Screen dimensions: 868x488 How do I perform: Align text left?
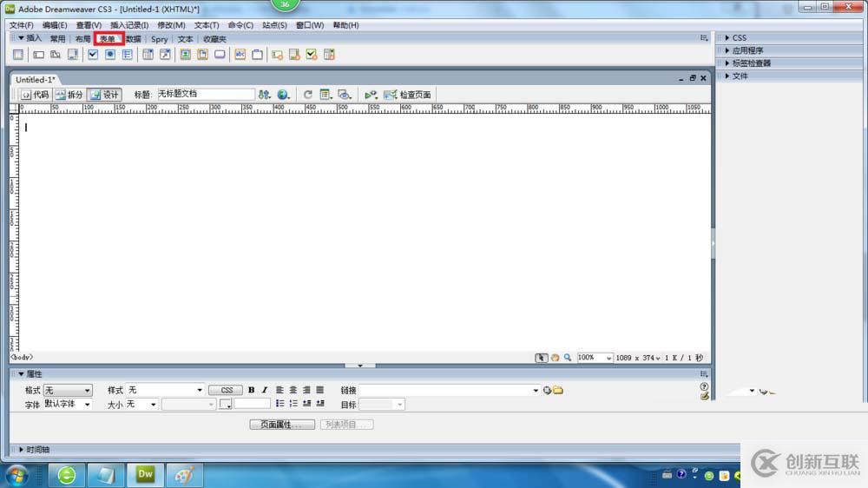point(280,390)
